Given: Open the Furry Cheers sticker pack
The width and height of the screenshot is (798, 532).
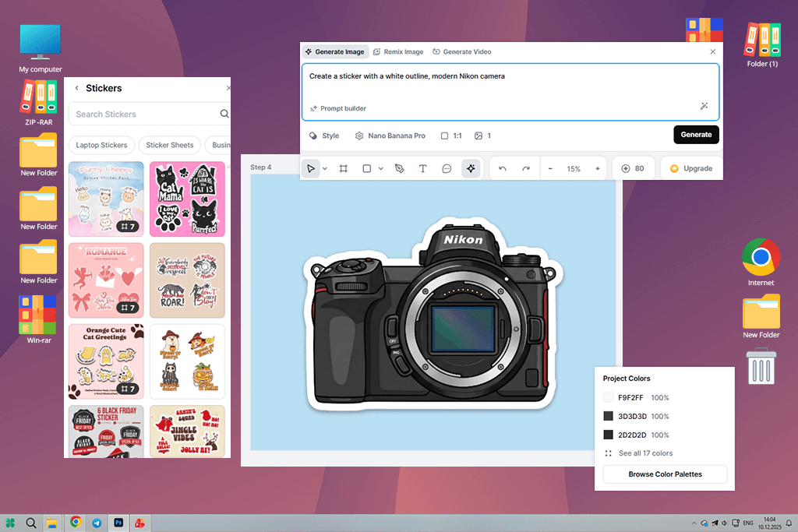Looking at the screenshot, I should tap(106, 199).
